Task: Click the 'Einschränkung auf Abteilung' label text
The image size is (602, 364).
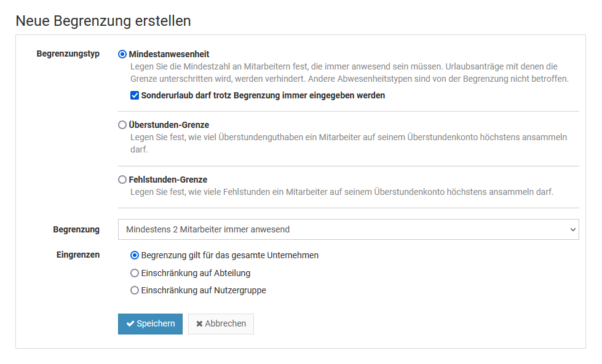Action: (x=196, y=273)
